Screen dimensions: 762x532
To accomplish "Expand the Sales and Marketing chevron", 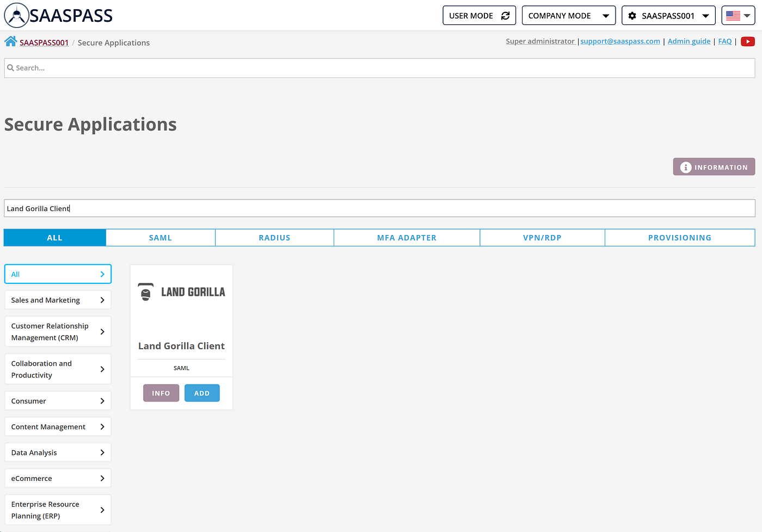I will click(102, 300).
